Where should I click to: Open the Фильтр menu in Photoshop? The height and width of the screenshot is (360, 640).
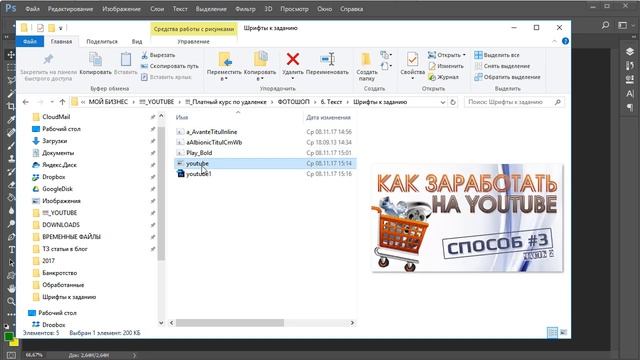tap(245, 9)
